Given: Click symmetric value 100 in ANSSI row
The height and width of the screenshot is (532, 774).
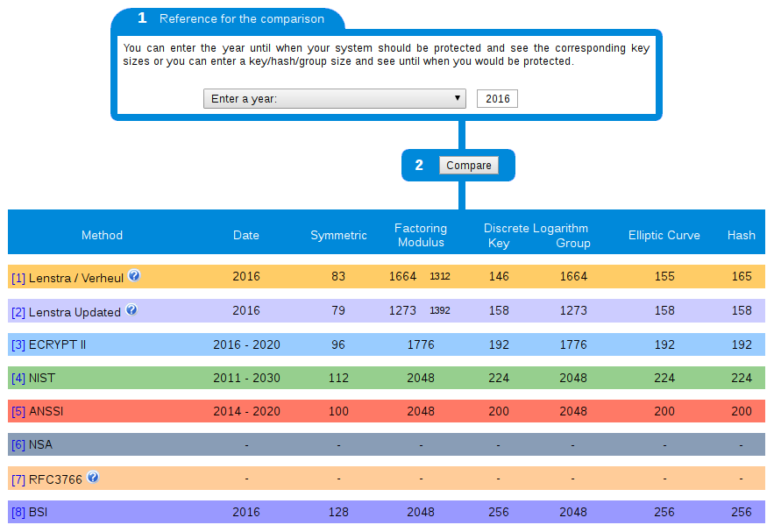Looking at the screenshot, I should [338, 411].
